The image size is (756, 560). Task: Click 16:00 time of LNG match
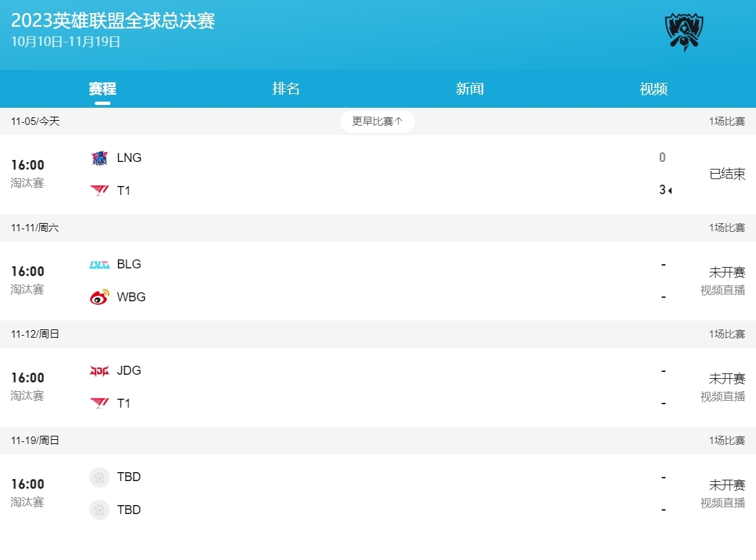[28, 165]
